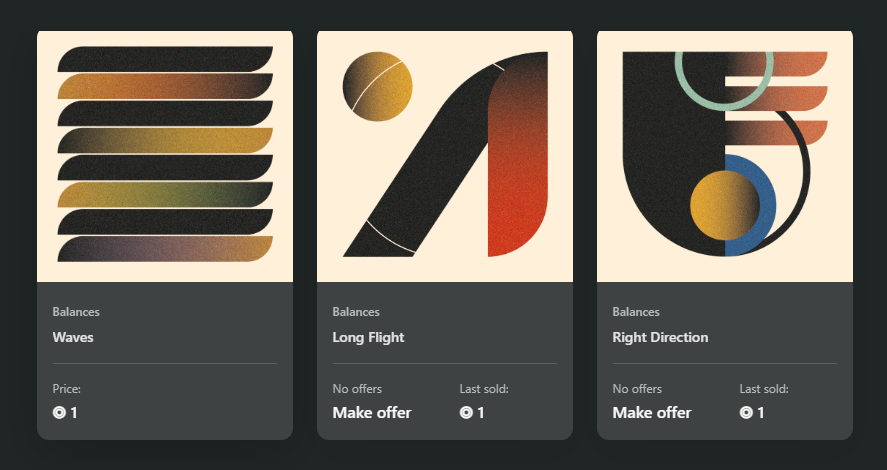
Task: Open the Right Direction artwork thumbnail
Action: click(725, 156)
